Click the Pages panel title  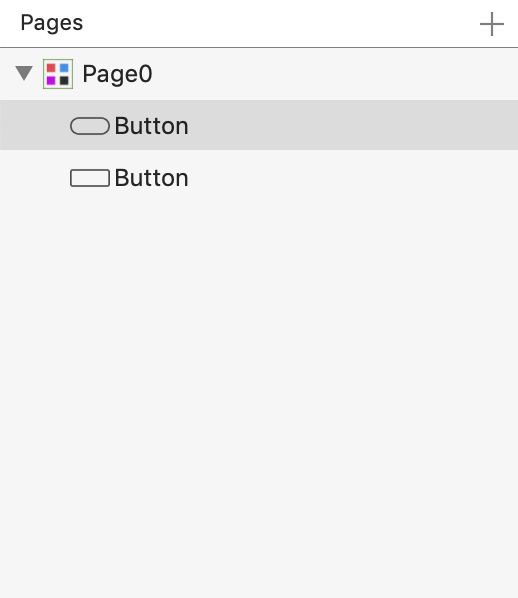point(51,23)
